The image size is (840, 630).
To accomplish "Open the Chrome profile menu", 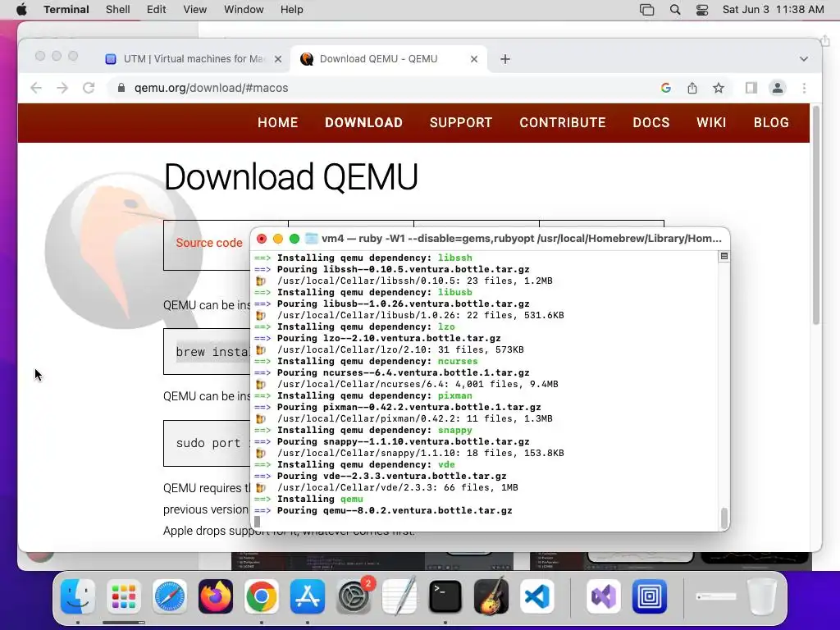I will (x=778, y=88).
